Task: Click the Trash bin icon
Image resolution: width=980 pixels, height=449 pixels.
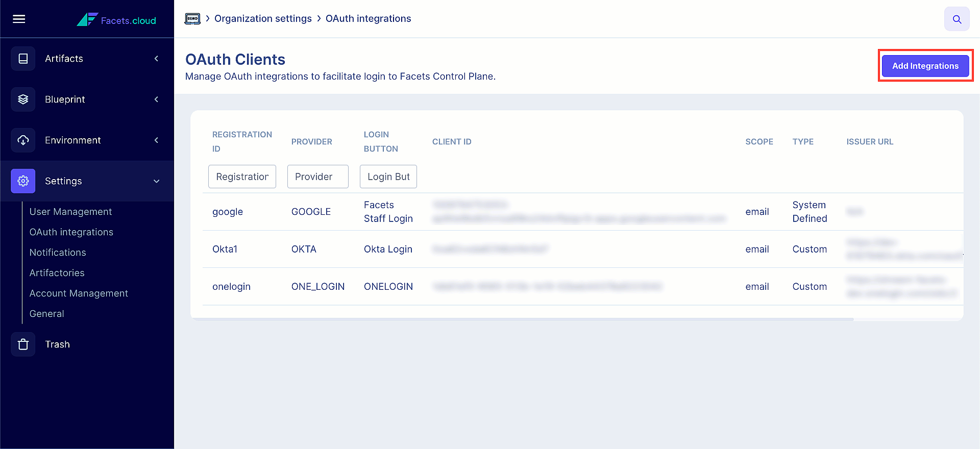Action: tap(23, 344)
